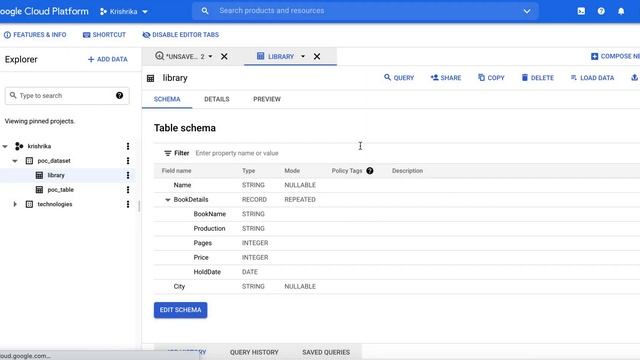Open more options for krishrika project
The image size is (640, 360).
pos(128,146)
